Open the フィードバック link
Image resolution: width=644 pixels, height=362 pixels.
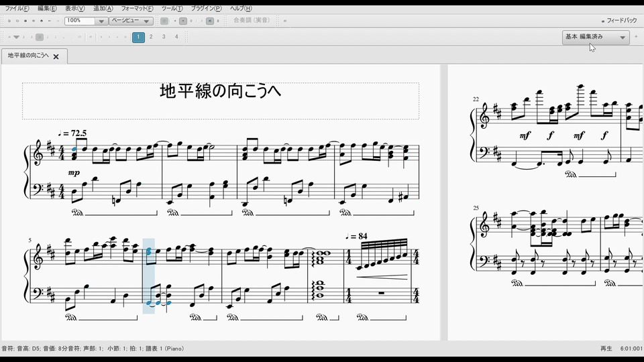[619, 21]
